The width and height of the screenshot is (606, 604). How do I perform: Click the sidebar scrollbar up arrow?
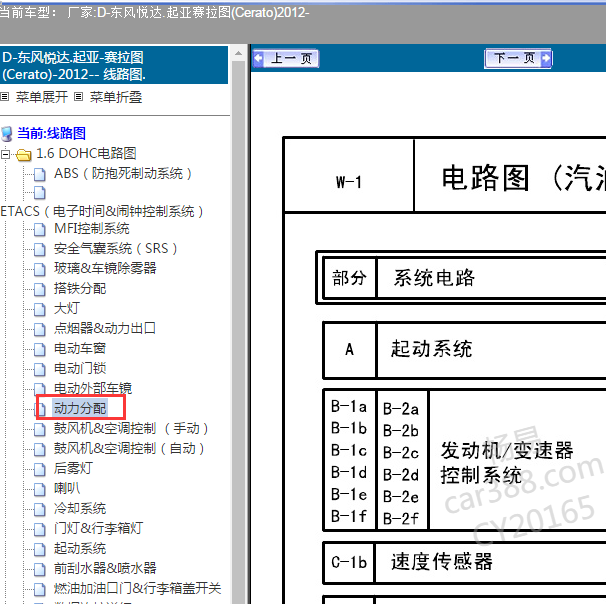coord(238,53)
